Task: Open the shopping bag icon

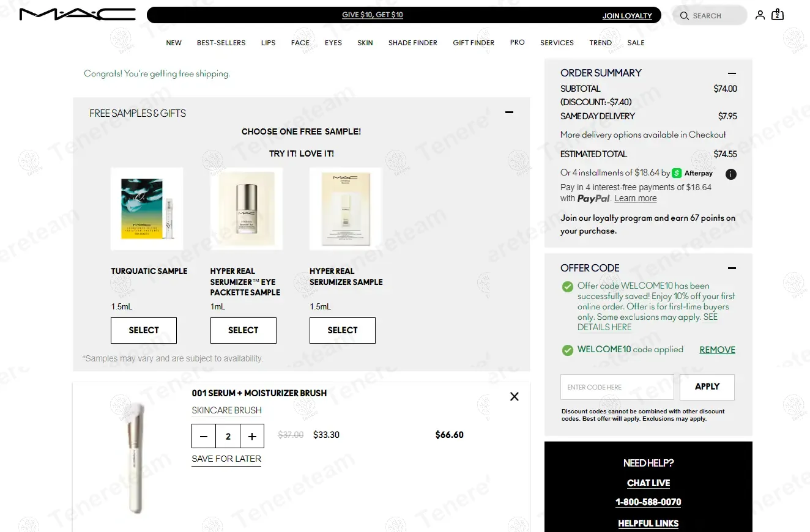Action: click(x=778, y=14)
